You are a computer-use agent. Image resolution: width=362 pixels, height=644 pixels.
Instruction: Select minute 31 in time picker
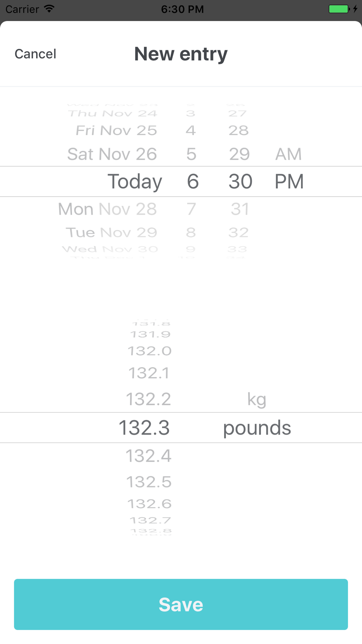[x=240, y=209]
